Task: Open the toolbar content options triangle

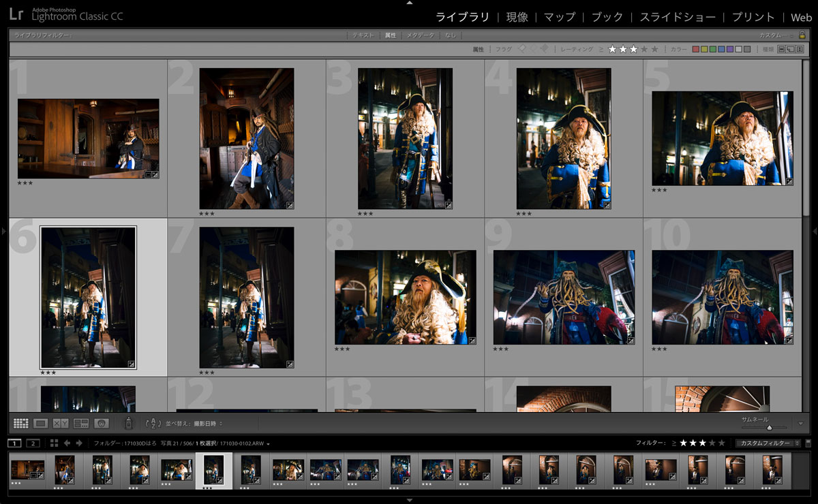Action: [x=801, y=424]
